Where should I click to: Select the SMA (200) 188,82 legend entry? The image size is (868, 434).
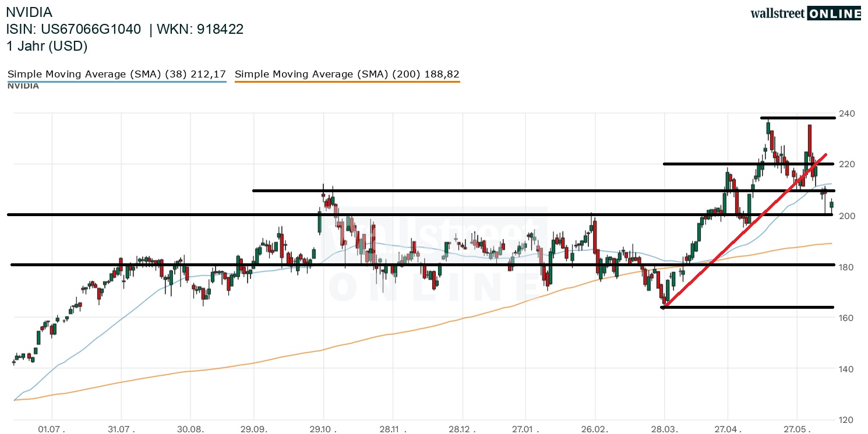(x=347, y=75)
